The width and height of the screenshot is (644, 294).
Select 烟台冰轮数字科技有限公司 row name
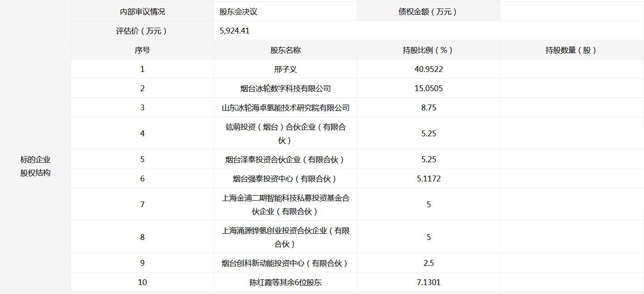[285, 88]
